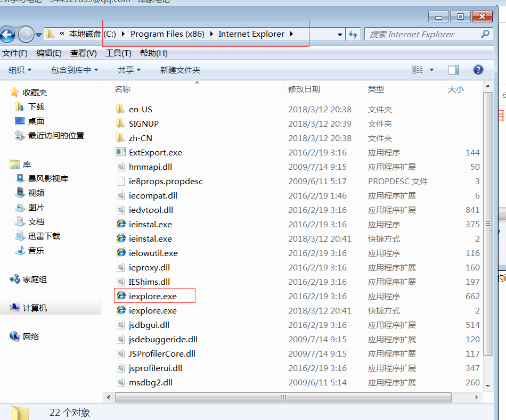Viewport: 506px width, 420px height.
Task: Click the refresh button beside address bar
Action: 353,34
